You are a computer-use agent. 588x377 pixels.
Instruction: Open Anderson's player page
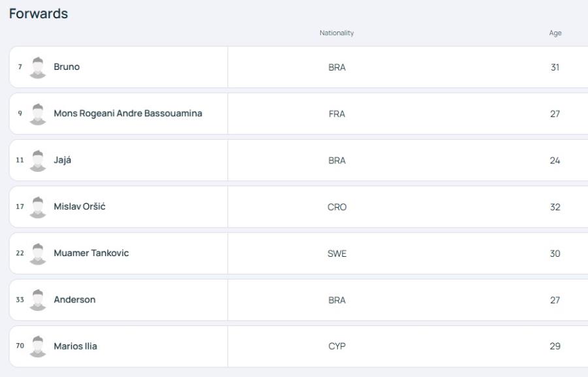[74, 299]
